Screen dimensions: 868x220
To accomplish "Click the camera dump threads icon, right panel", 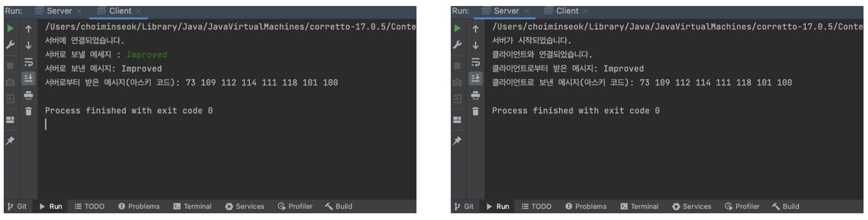I will (x=457, y=82).
